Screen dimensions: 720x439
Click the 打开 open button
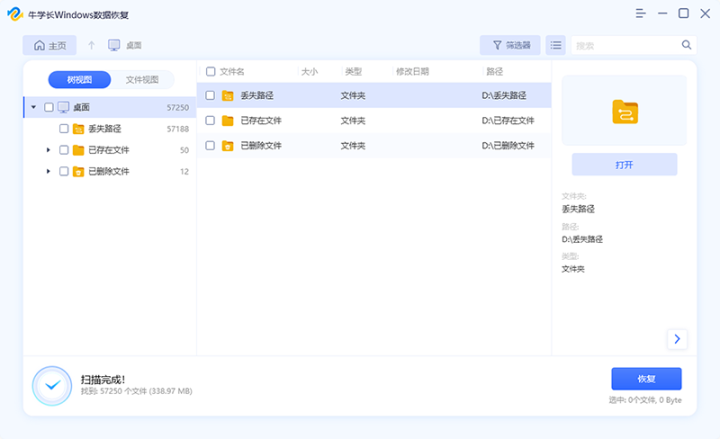624,164
